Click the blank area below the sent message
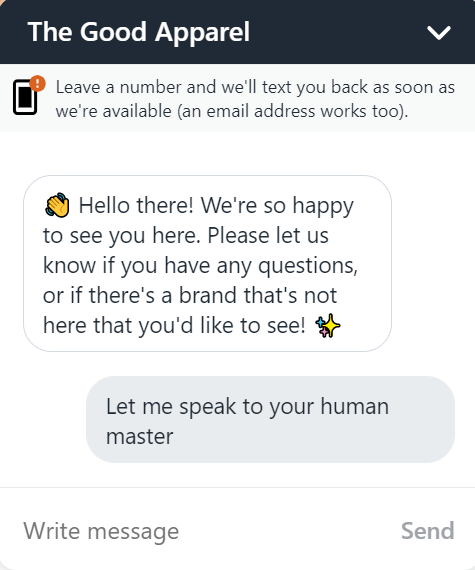The width and height of the screenshot is (475, 570). click(x=237, y=475)
